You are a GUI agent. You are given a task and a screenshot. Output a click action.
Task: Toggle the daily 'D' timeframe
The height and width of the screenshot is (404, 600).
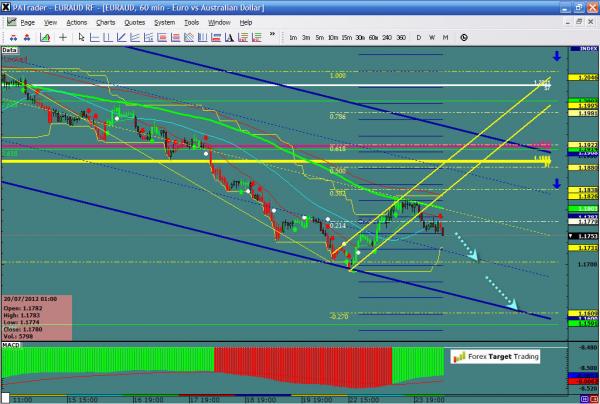418,37
